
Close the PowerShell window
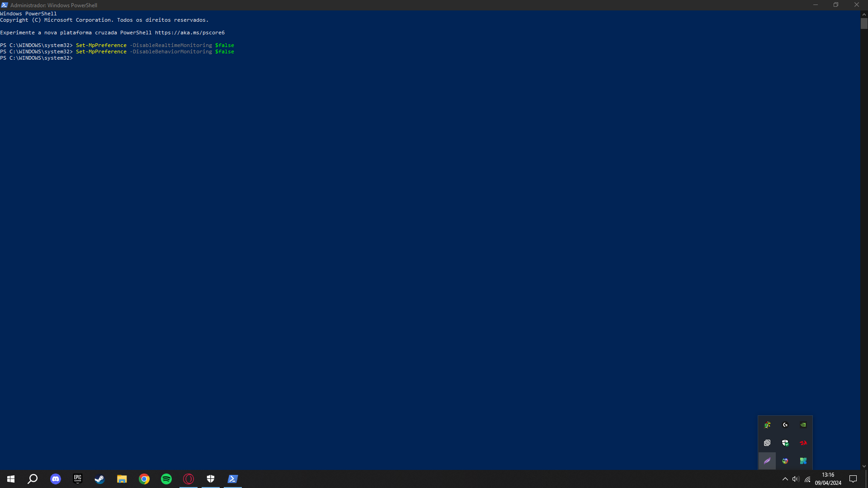point(857,5)
